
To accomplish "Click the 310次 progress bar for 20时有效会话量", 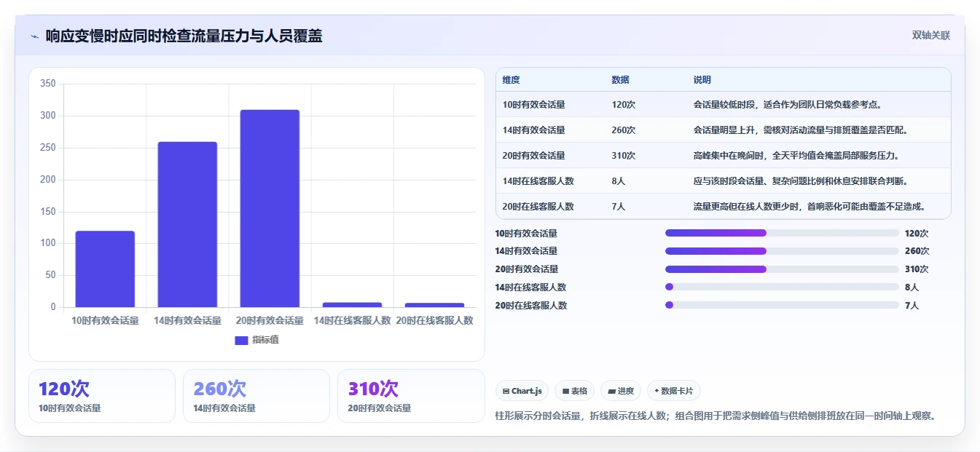I will click(x=782, y=269).
